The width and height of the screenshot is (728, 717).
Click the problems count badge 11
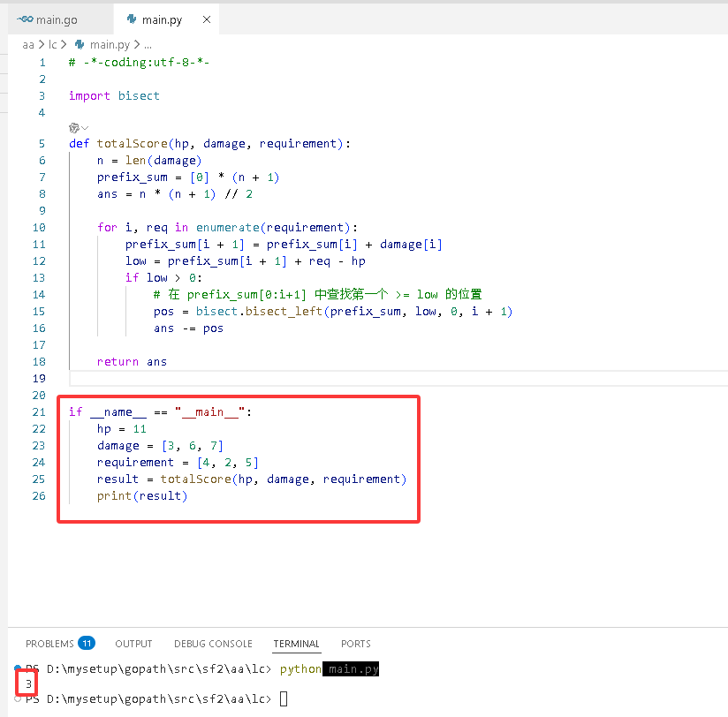tap(87, 643)
